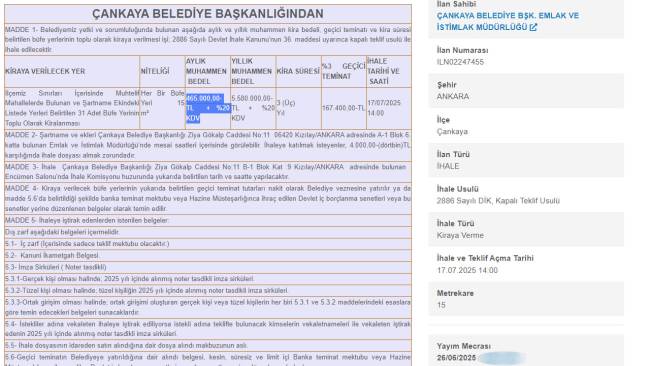Click the temporary guarantee amount 167.400,00-TL
This screenshot has width=650, height=366.
pyautogui.click(x=344, y=108)
